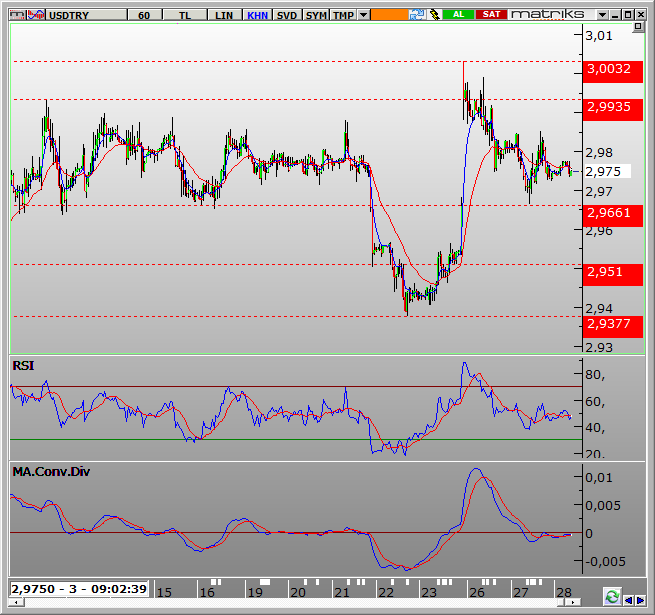Toggle the LIN linear scale button
This screenshot has height=615, width=655.
point(224,15)
